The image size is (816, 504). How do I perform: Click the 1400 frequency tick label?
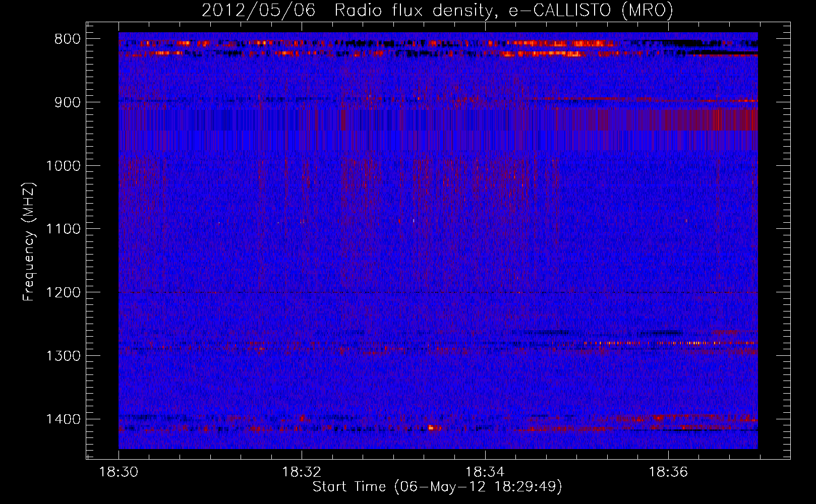point(63,419)
